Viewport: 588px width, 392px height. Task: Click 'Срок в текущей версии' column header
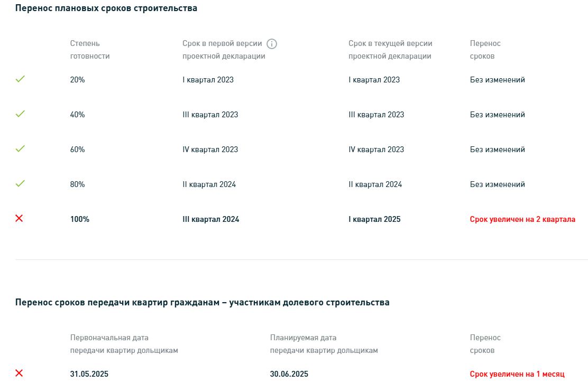pyautogui.click(x=390, y=50)
